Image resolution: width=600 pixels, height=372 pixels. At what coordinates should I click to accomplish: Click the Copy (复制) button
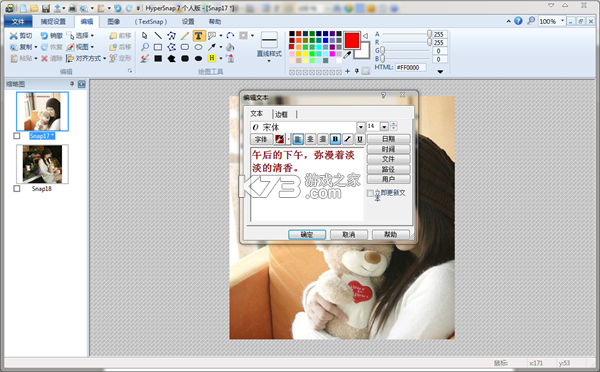[21, 47]
